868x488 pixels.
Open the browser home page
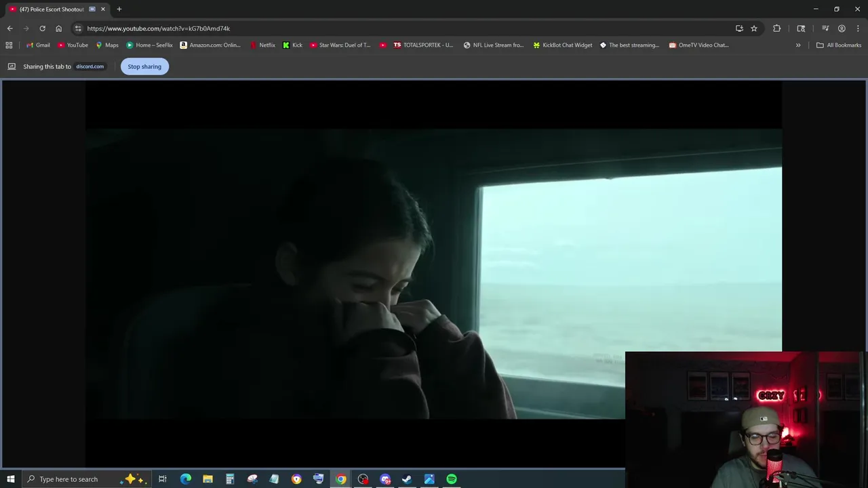coord(58,28)
